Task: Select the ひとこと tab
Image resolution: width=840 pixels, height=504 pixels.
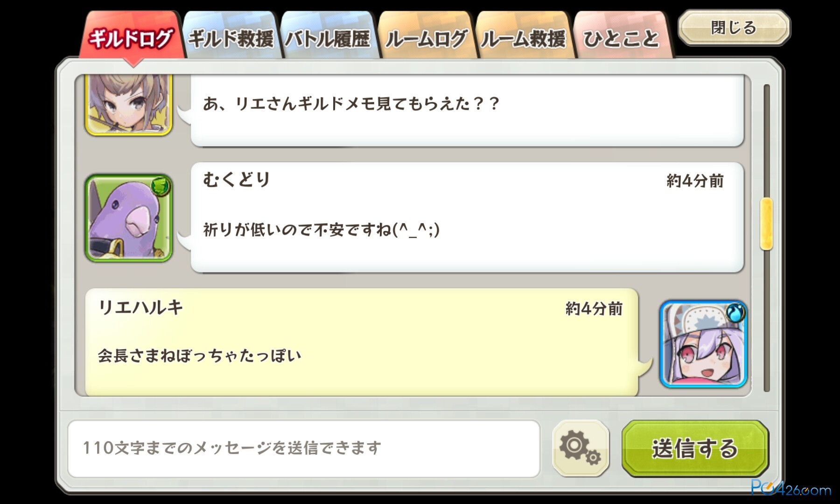Action: [622, 37]
